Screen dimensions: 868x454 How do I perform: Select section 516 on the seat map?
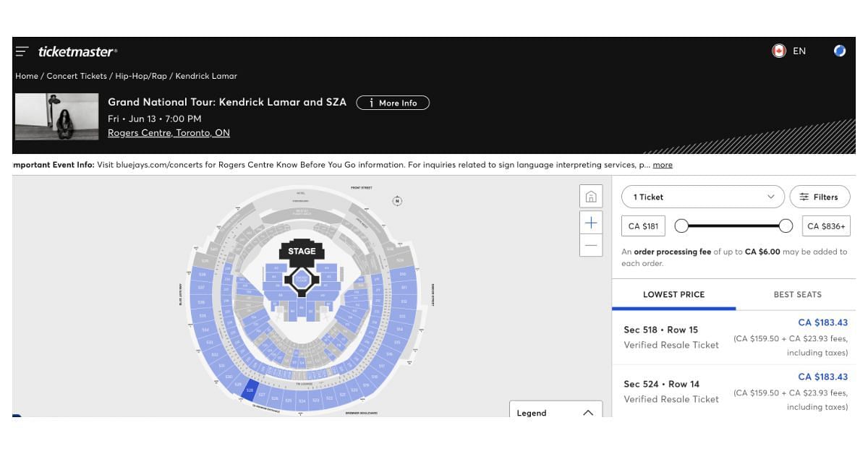pyautogui.click(x=389, y=354)
